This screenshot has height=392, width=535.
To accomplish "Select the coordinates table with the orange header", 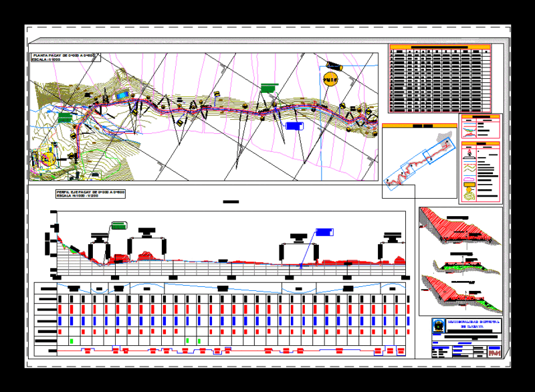I will (440, 78).
